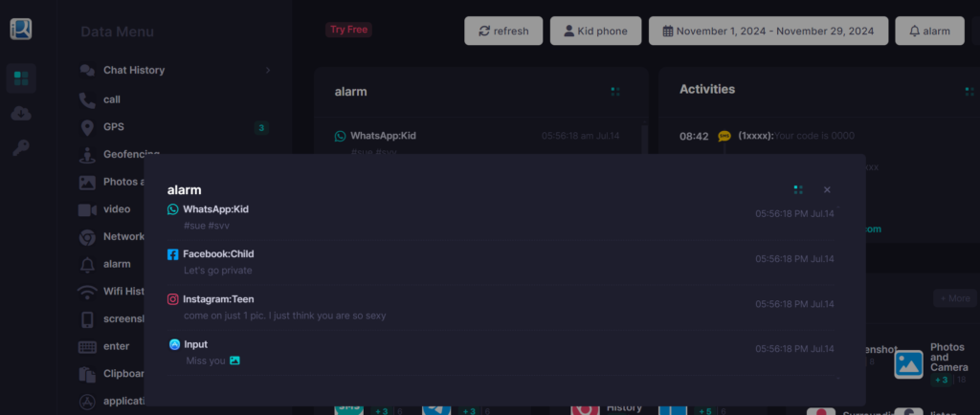Open the dashboard grid icon in left rail
This screenshot has width=980, height=415.
click(21, 78)
